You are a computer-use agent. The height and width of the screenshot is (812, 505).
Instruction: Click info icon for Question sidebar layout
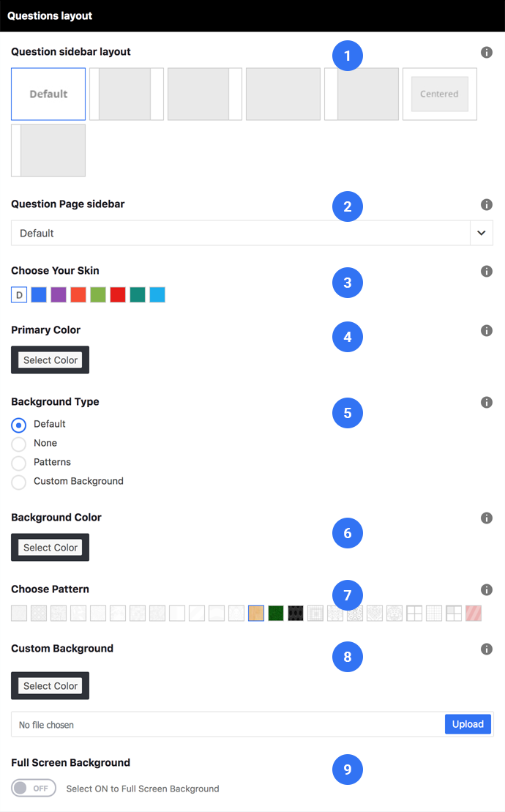tap(487, 52)
